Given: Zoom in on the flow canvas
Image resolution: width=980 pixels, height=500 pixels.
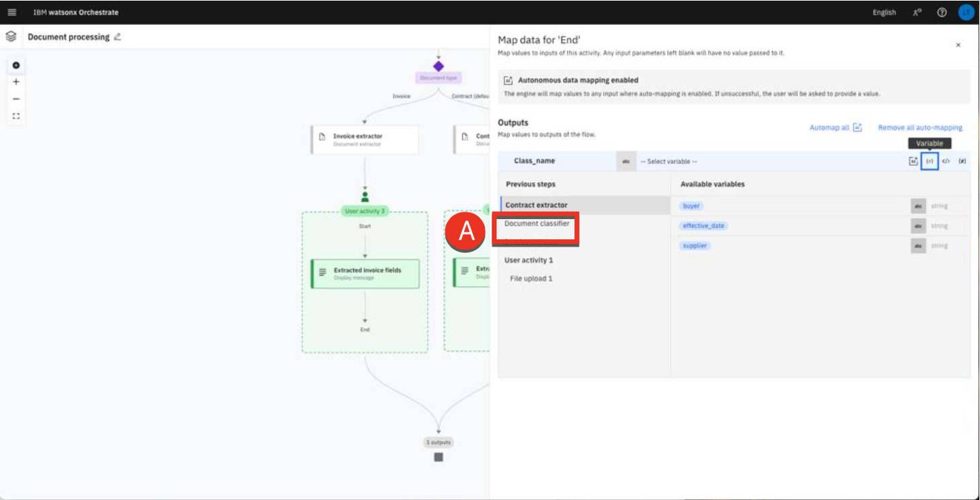Looking at the screenshot, I should point(16,82).
